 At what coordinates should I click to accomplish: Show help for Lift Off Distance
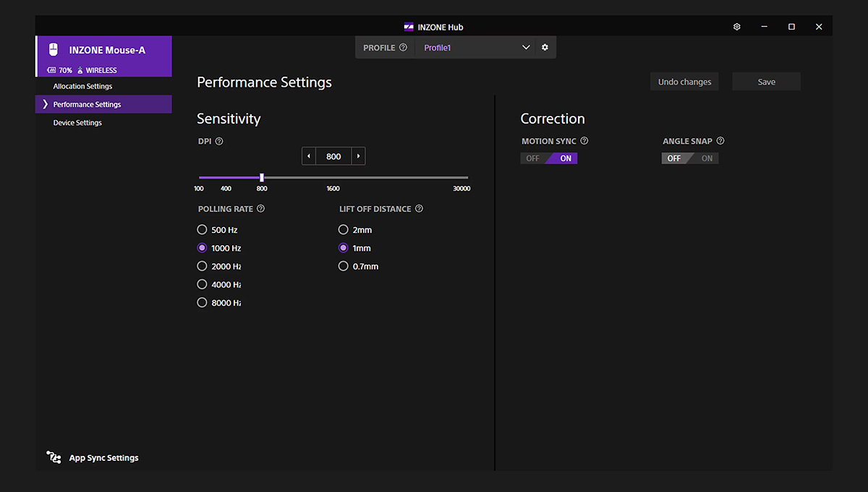point(419,209)
